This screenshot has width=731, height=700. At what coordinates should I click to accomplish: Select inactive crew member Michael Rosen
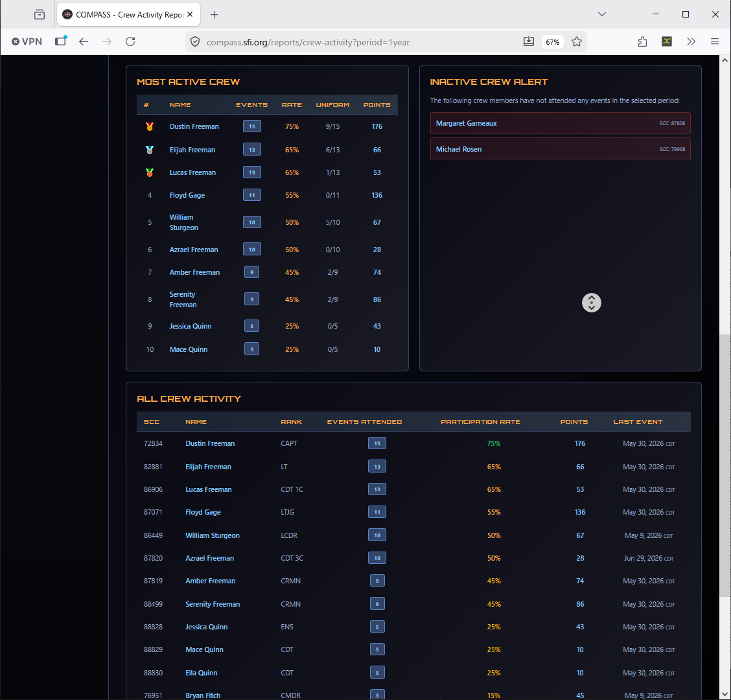click(560, 149)
